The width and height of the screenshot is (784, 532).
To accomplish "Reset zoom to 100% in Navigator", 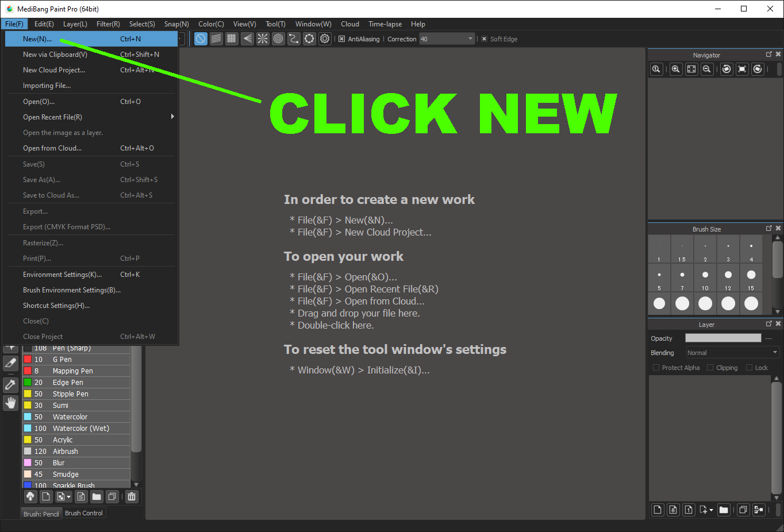I will point(656,69).
